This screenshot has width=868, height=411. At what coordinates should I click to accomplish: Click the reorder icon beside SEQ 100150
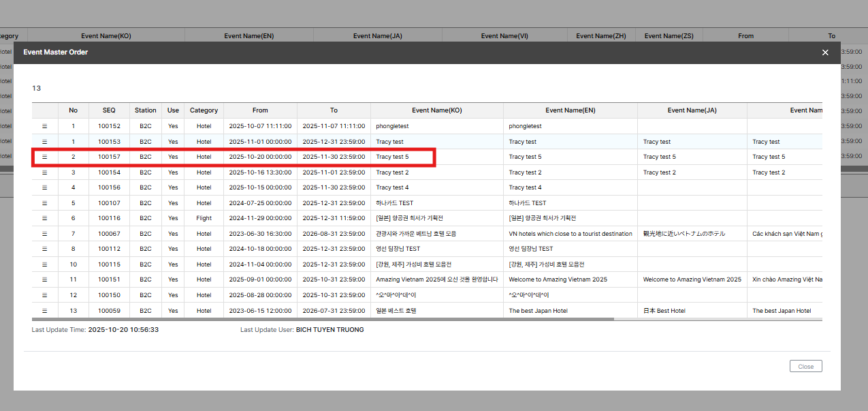pos(45,295)
